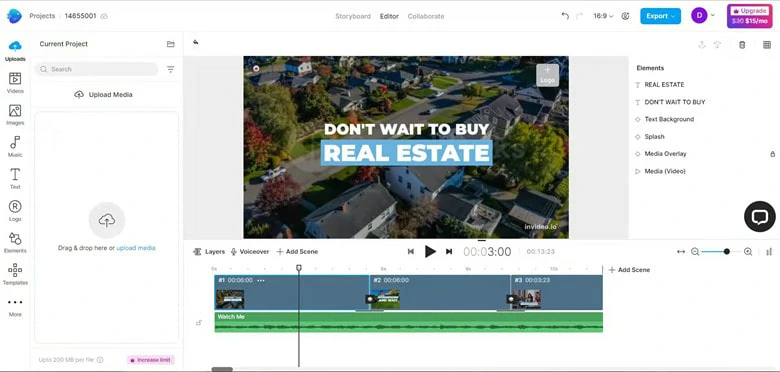Screen dimensions: 780x372
Task: Adjust the timeline zoom slider handle
Action: pos(727,252)
